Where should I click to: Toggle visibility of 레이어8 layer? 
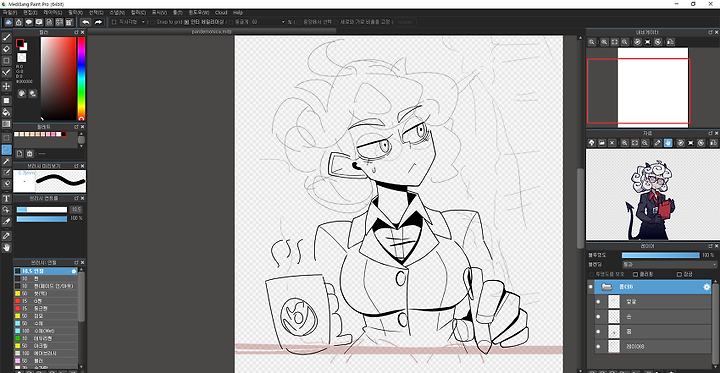(598, 346)
